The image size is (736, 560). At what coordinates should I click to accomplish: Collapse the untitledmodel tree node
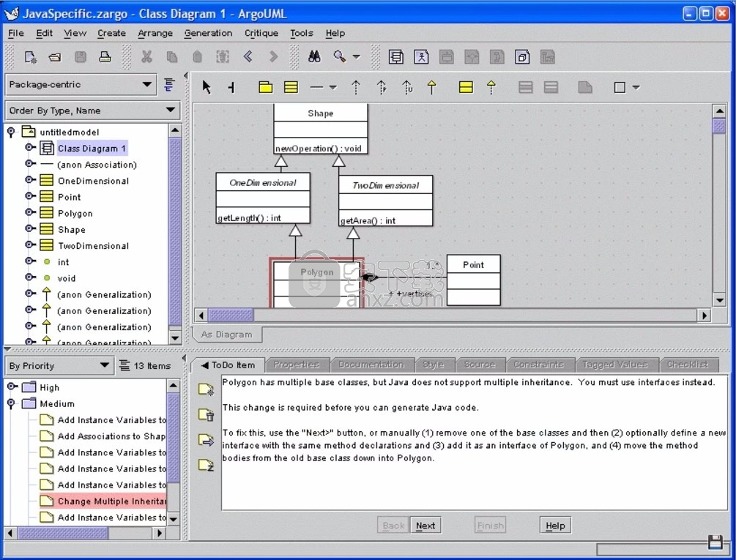(x=11, y=132)
